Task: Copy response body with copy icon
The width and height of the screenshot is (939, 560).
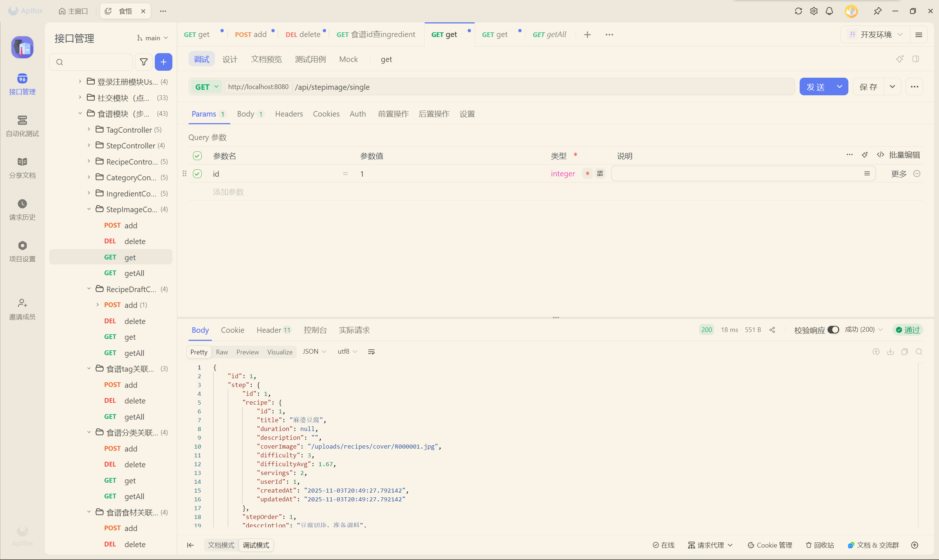Action: pos(905,352)
